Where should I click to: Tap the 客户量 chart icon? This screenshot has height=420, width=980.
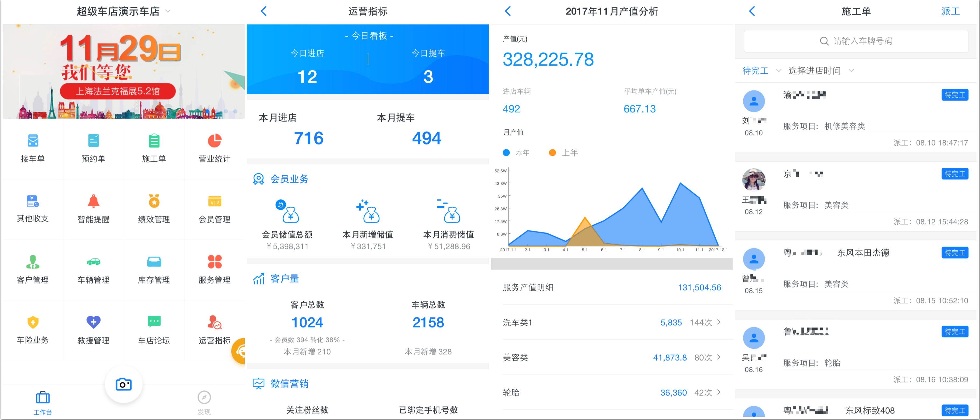pyautogui.click(x=259, y=279)
